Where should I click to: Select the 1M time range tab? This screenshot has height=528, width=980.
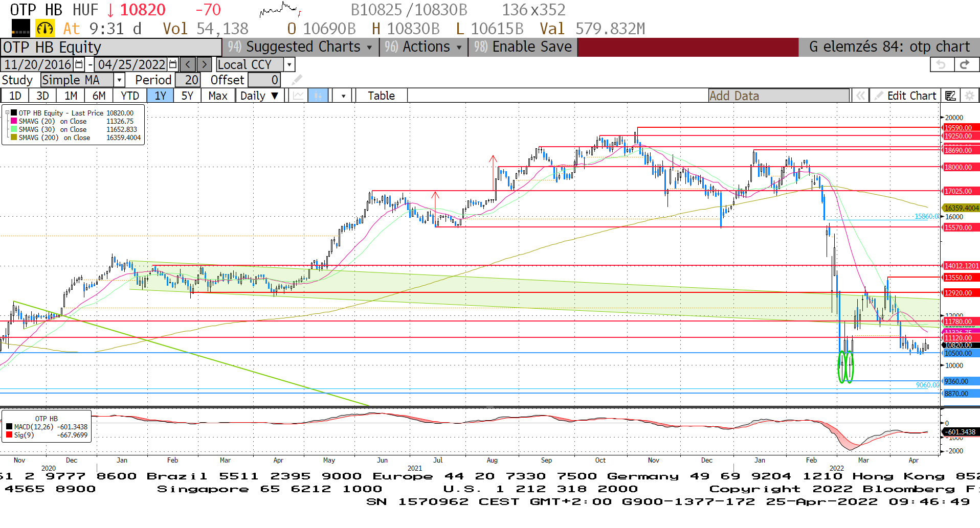71,96
